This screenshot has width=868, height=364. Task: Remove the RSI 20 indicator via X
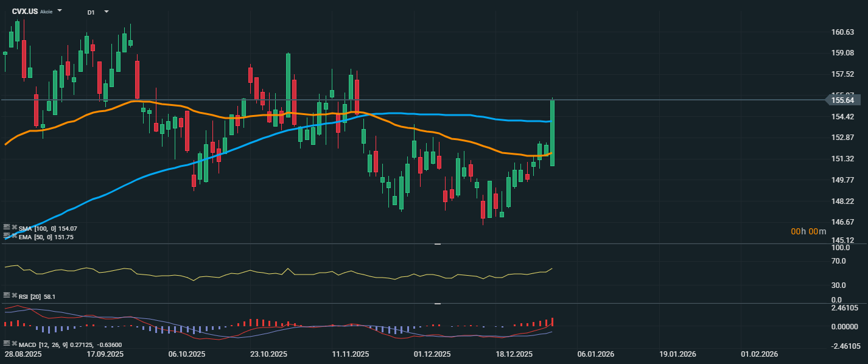click(14, 296)
